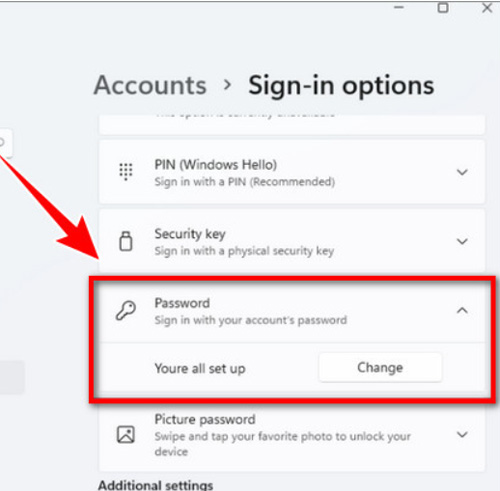500x491 pixels.
Task: Click the Sign-in options breadcrumb title
Action: [341, 86]
